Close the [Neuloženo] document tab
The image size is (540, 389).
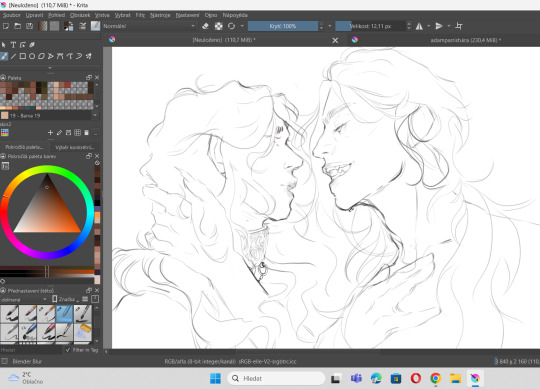tap(335, 40)
